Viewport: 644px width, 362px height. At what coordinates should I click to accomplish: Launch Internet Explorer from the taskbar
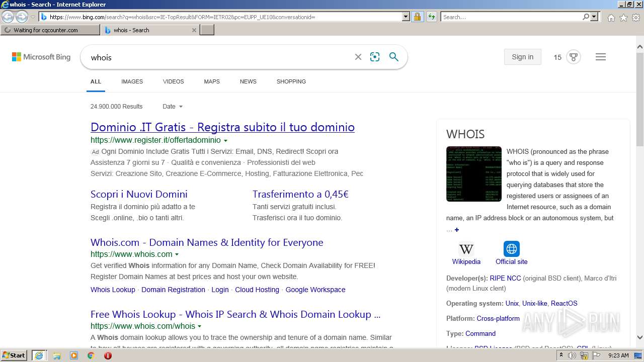tap(39, 355)
